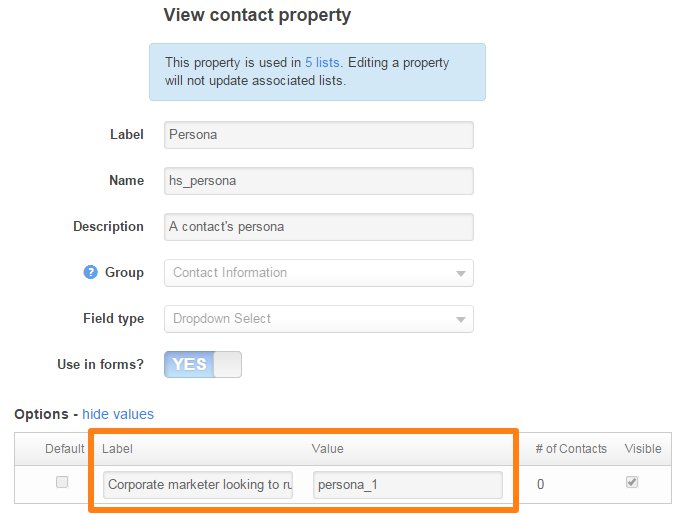
Task: Click the Visible column header
Action: [x=643, y=449]
